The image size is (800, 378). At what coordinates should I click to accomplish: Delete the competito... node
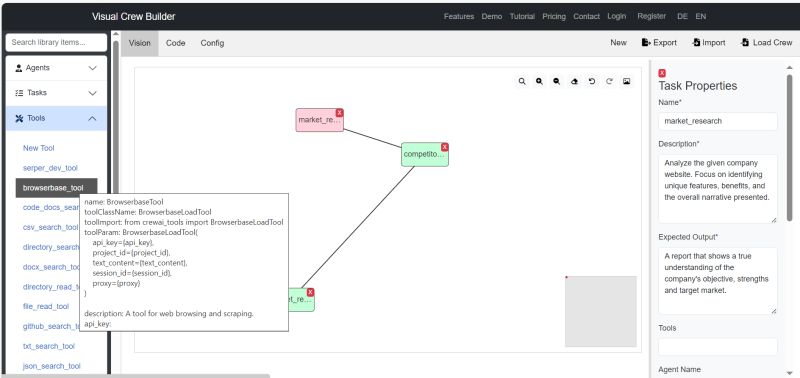[444, 147]
